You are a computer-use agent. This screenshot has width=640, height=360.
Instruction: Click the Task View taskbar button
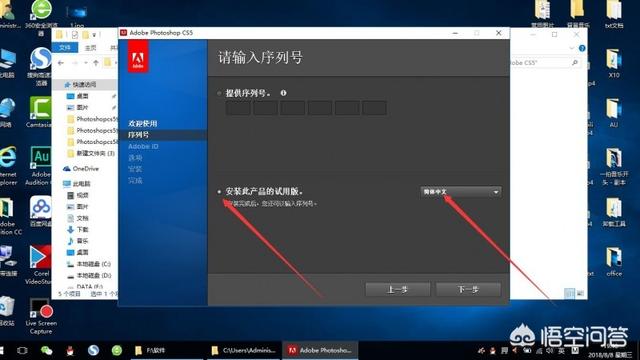[22, 350]
